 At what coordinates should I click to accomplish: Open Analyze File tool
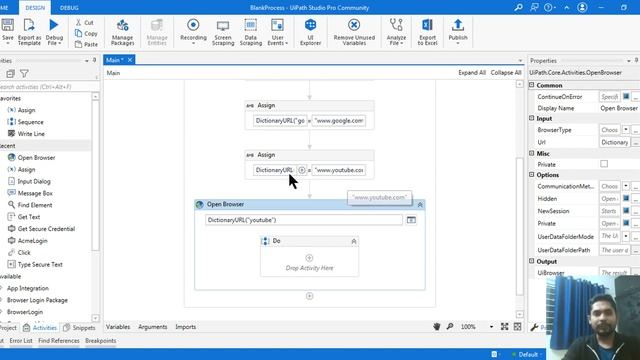[396, 32]
